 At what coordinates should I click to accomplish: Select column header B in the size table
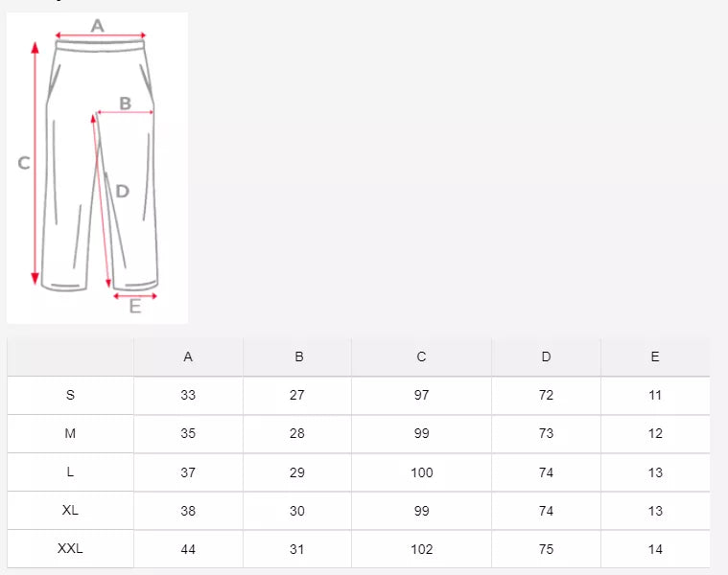click(299, 356)
